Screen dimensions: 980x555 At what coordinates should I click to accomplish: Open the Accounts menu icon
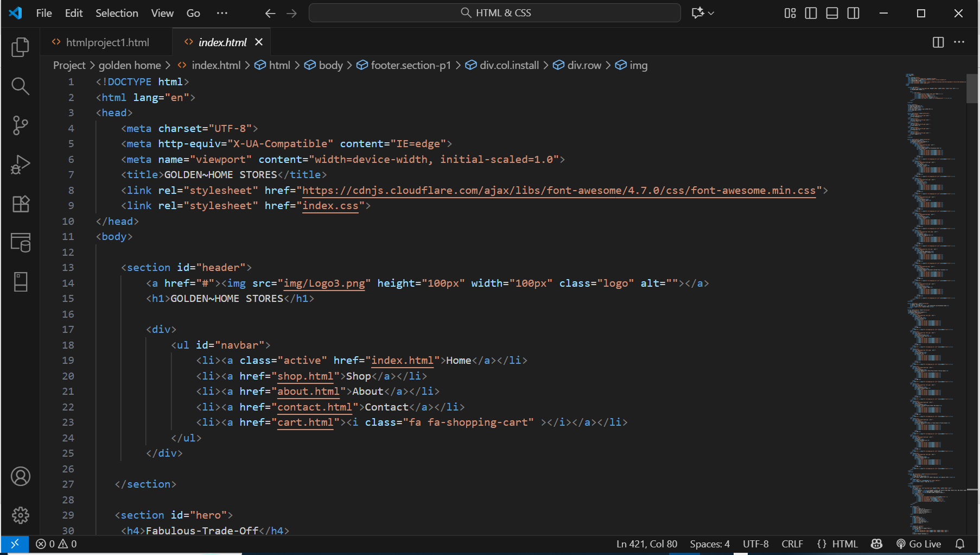20,476
